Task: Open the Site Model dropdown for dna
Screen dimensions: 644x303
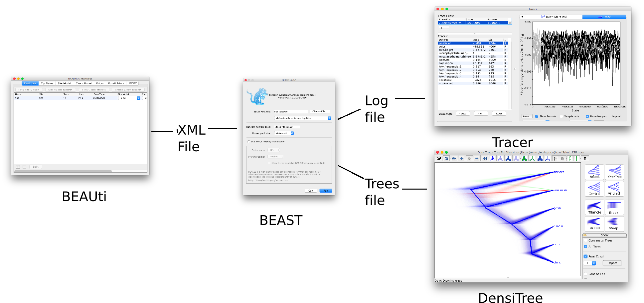Action: click(x=129, y=98)
